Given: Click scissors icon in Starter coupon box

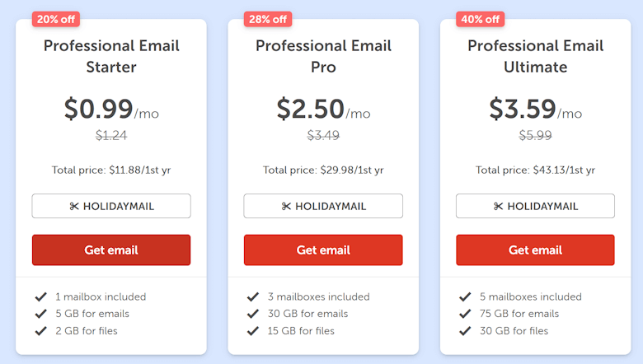Looking at the screenshot, I should pyautogui.click(x=74, y=207).
